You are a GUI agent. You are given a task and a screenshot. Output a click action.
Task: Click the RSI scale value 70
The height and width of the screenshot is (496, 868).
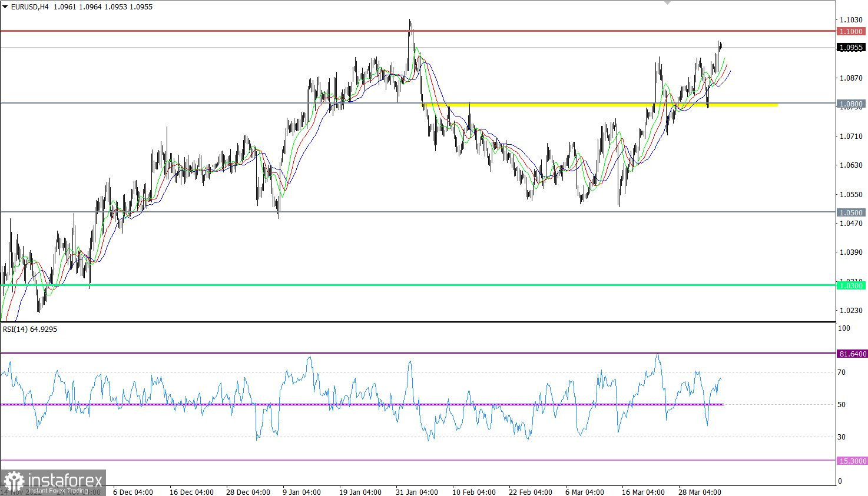(842, 372)
